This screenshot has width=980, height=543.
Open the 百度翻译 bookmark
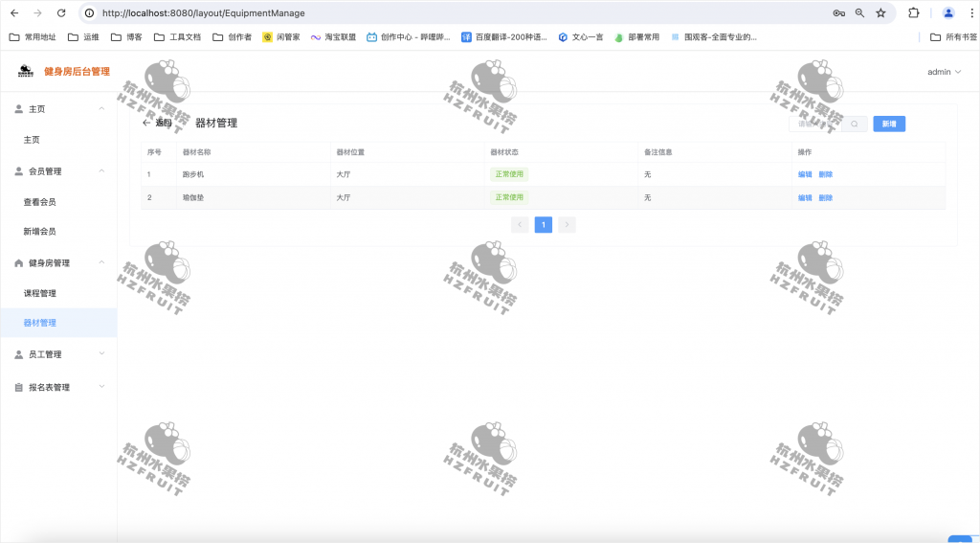coord(503,37)
